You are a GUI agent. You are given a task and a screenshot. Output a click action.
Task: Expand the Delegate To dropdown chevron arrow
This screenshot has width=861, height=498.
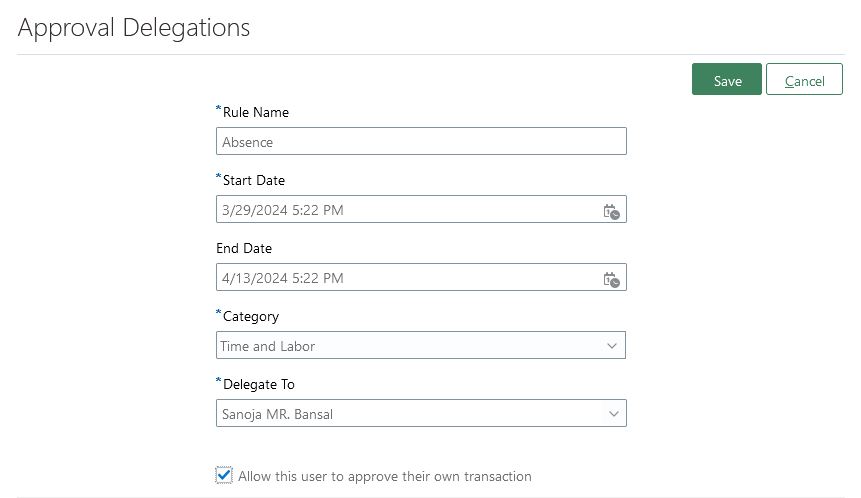[613, 414]
